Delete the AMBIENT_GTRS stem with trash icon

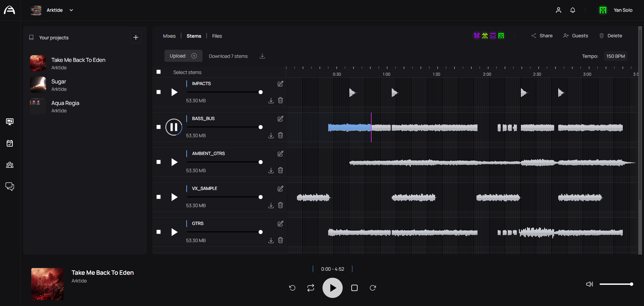(x=280, y=170)
